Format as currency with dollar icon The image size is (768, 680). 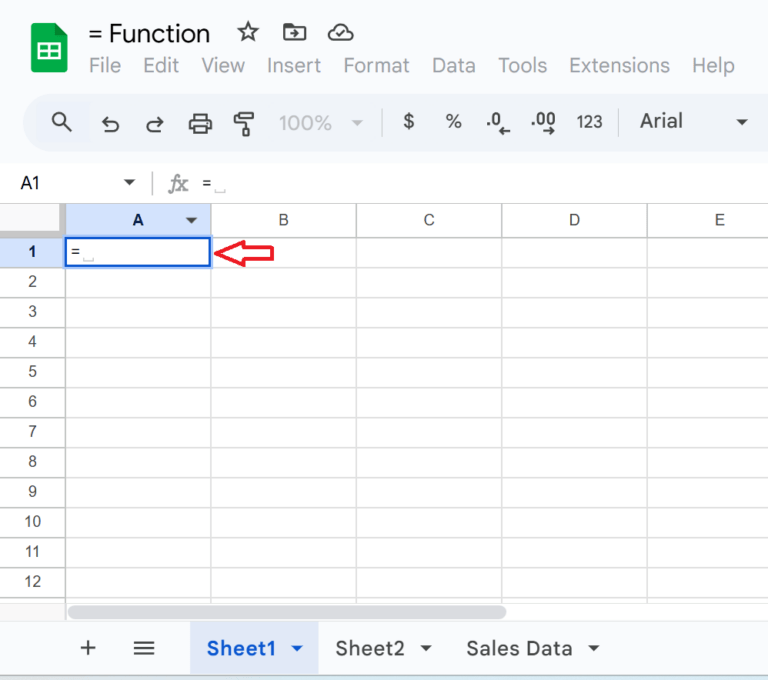[408, 122]
